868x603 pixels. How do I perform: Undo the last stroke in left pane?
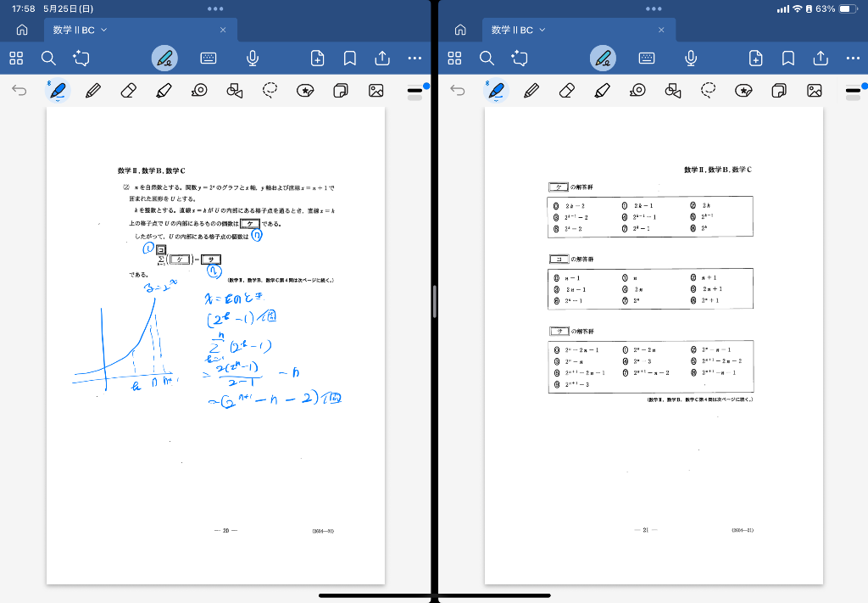[x=19, y=90]
